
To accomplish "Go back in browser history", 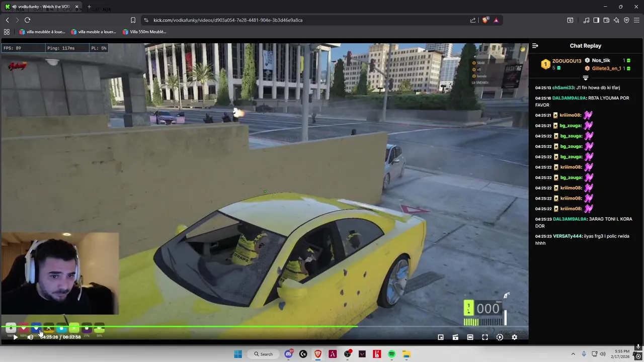I will coord(7,20).
